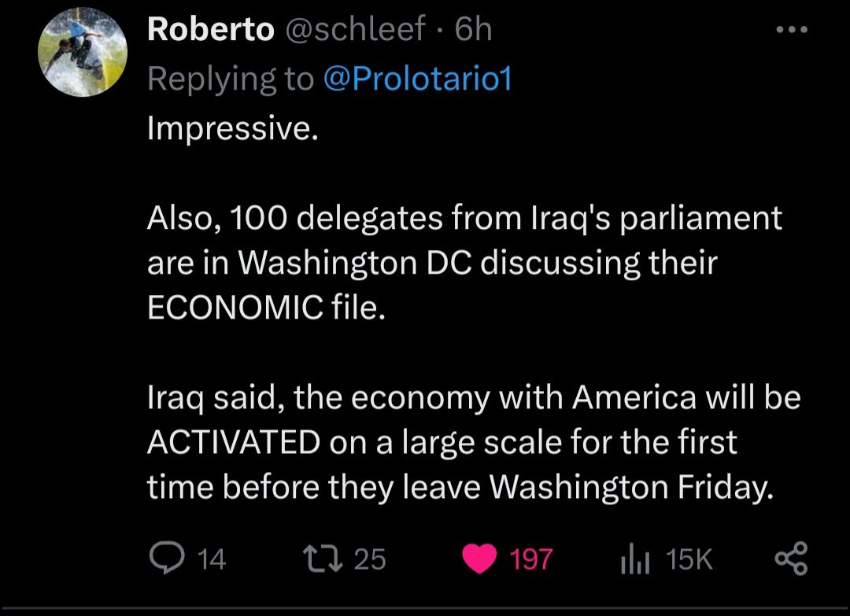Click the reply count 14
This screenshot has height=616, width=850.
(211, 559)
